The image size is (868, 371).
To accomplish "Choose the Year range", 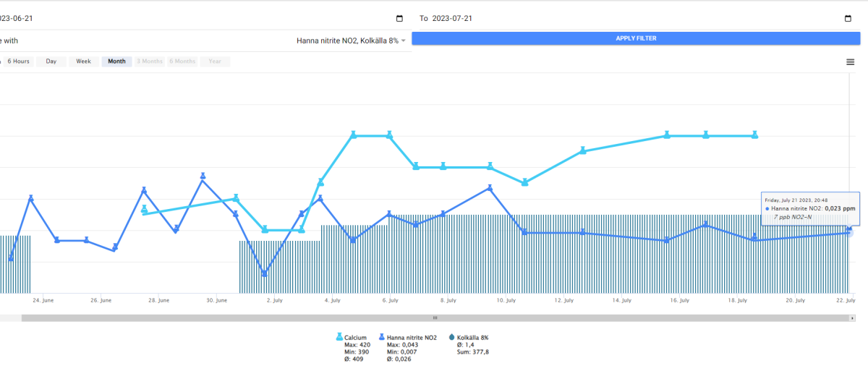I will pos(215,61).
